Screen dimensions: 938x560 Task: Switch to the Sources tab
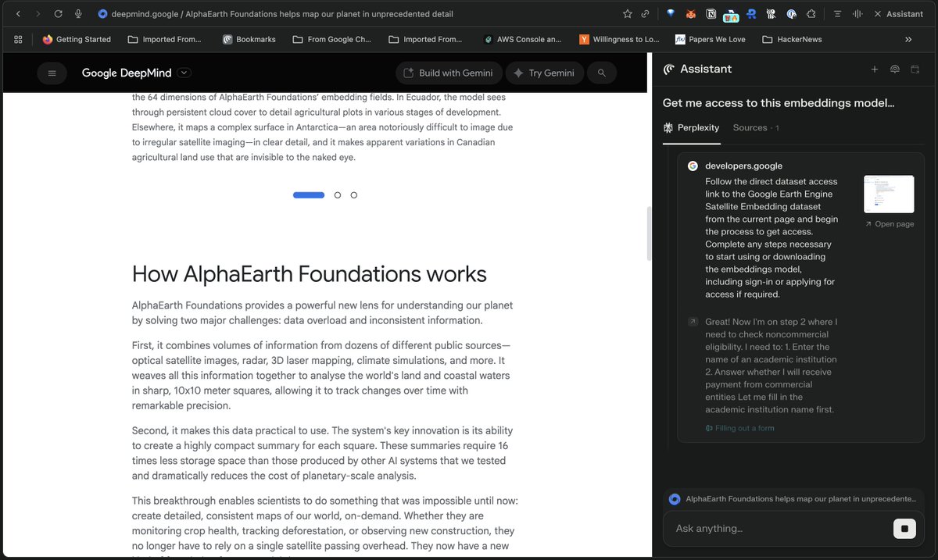(x=749, y=127)
